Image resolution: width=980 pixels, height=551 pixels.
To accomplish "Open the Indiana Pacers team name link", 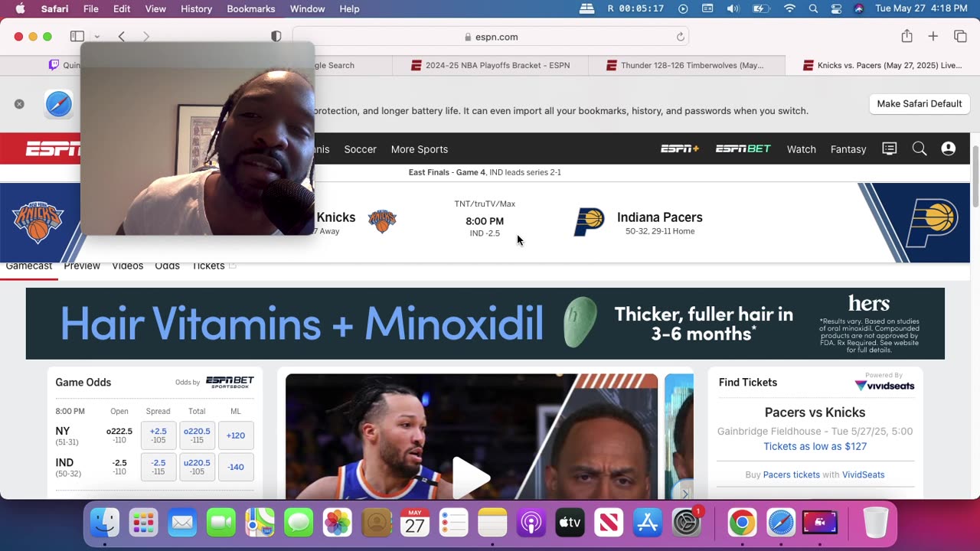I will 659,217.
